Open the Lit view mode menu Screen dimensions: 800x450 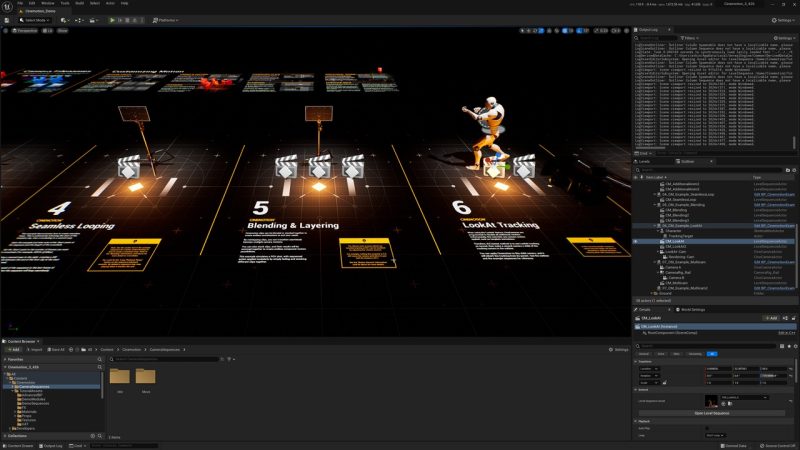tap(47, 31)
